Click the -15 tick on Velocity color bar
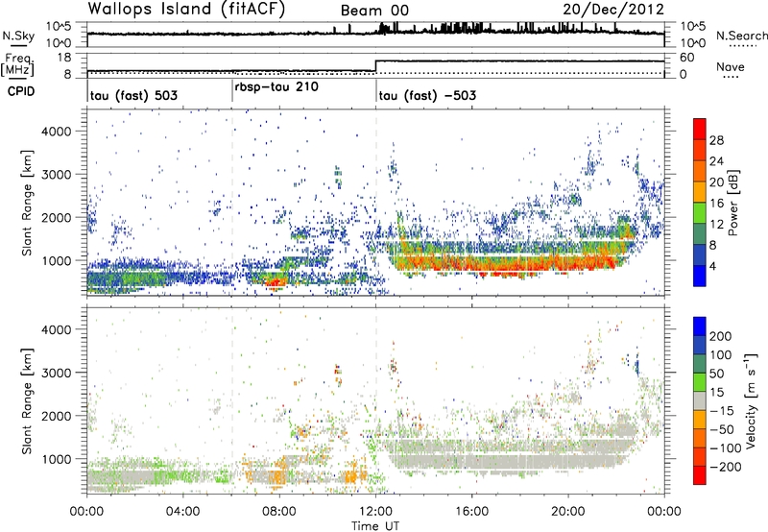768x532 pixels. coord(722,410)
